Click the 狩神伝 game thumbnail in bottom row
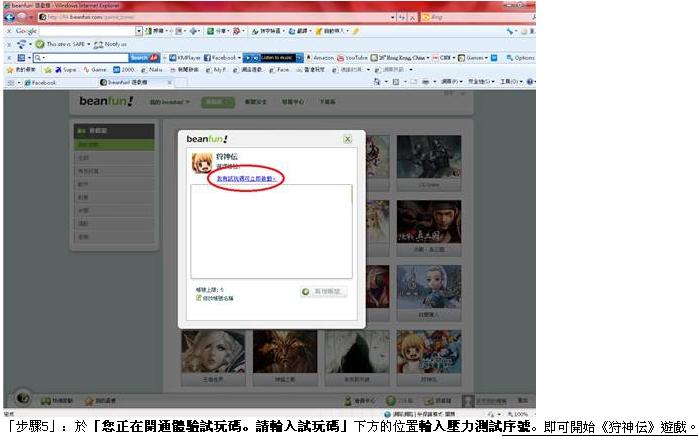698x436 pixels. [x=429, y=352]
